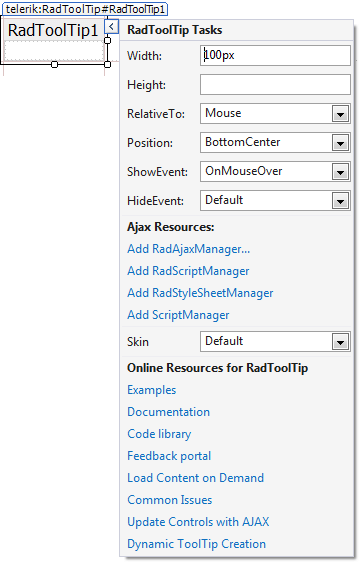Click the Ajax Resources heading text
The height and width of the screenshot is (563, 360).
170,227
